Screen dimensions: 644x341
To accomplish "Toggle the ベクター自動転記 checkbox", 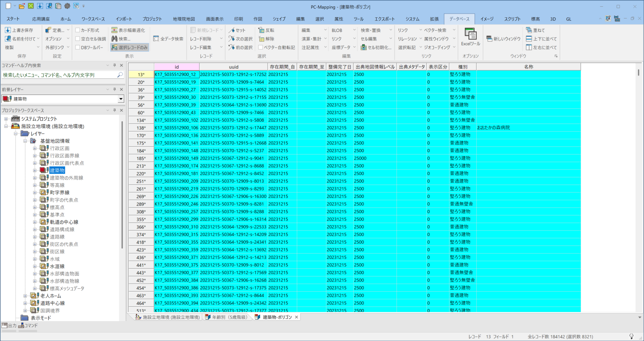I will 261,48.
